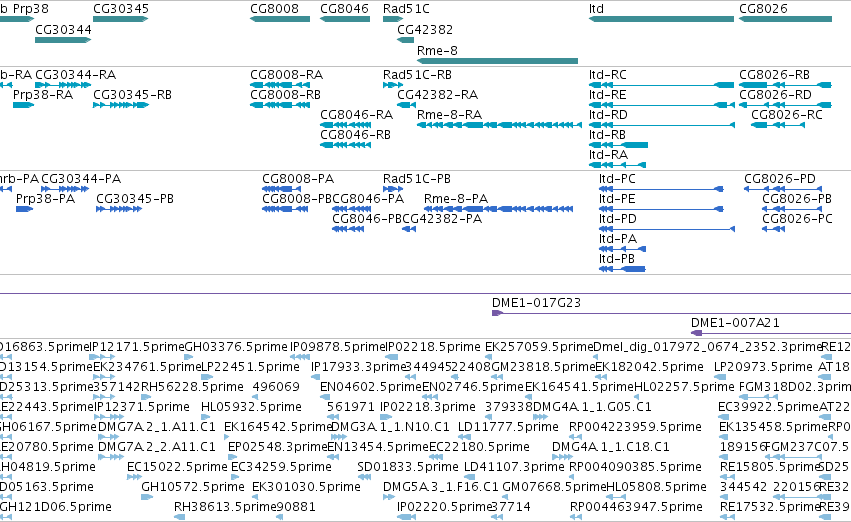Image resolution: width=851 pixels, height=522 pixels.
Task: Click the EK257059.5prime EST label
Action: [x=539, y=347]
